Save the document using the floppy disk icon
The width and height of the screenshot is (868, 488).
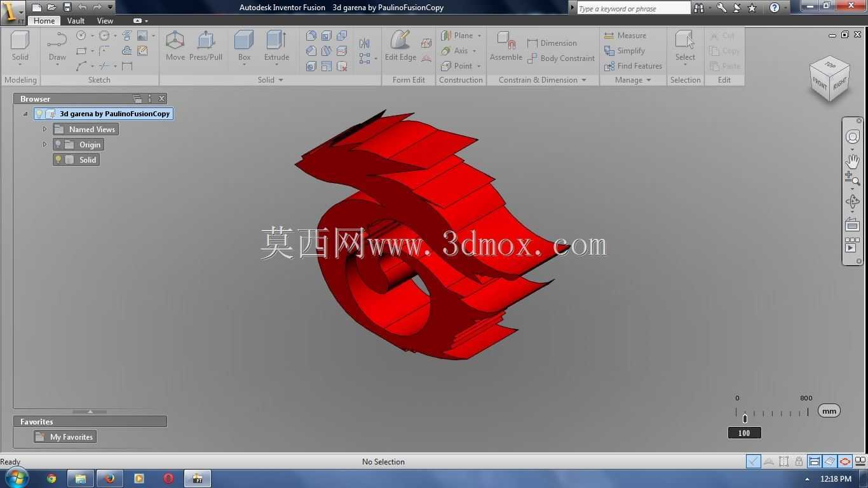67,8
